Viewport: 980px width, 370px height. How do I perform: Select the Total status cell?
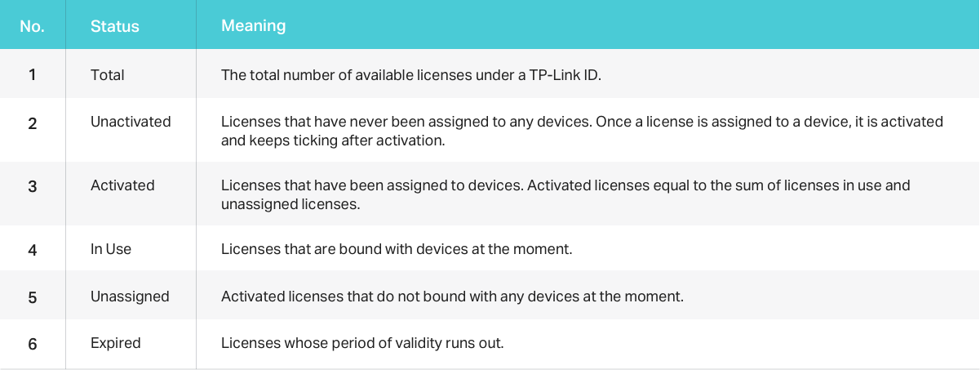[108, 74]
